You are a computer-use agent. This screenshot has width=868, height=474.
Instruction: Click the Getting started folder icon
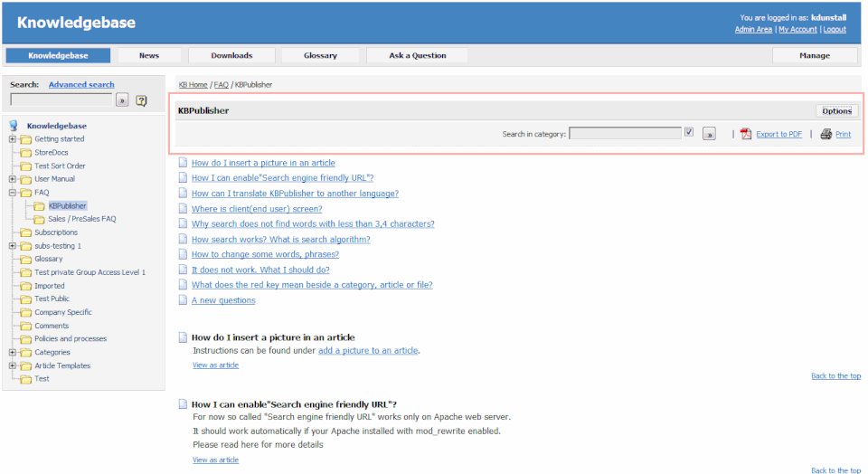pyautogui.click(x=25, y=139)
